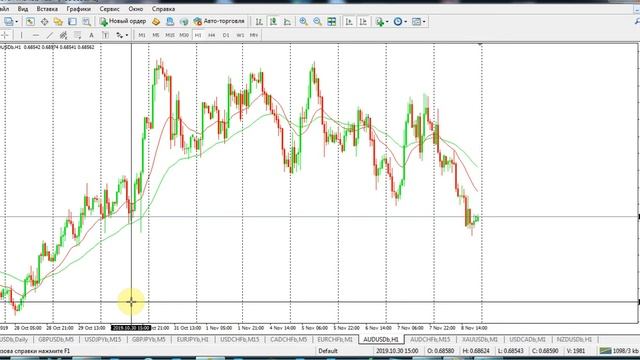Open the MetaEditor icon
Viewport: 640px width, 360px height.
pos(156,22)
